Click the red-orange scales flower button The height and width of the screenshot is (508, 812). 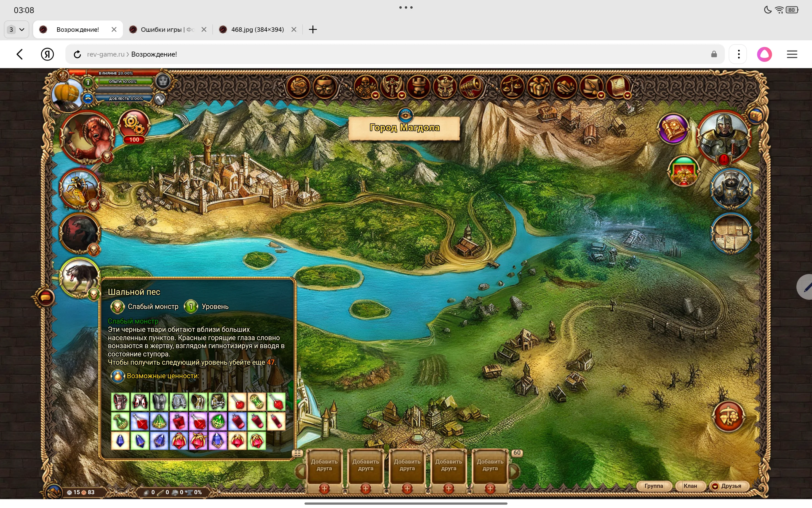(x=728, y=417)
